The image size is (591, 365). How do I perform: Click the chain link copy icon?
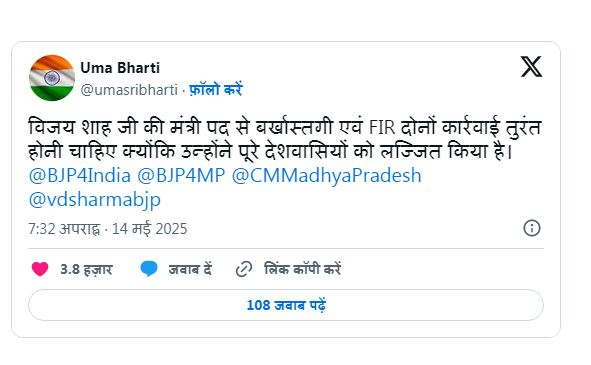(x=244, y=269)
